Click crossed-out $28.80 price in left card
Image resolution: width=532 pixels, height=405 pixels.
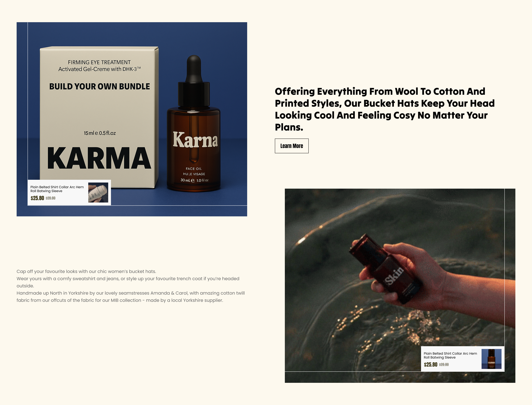(x=51, y=198)
